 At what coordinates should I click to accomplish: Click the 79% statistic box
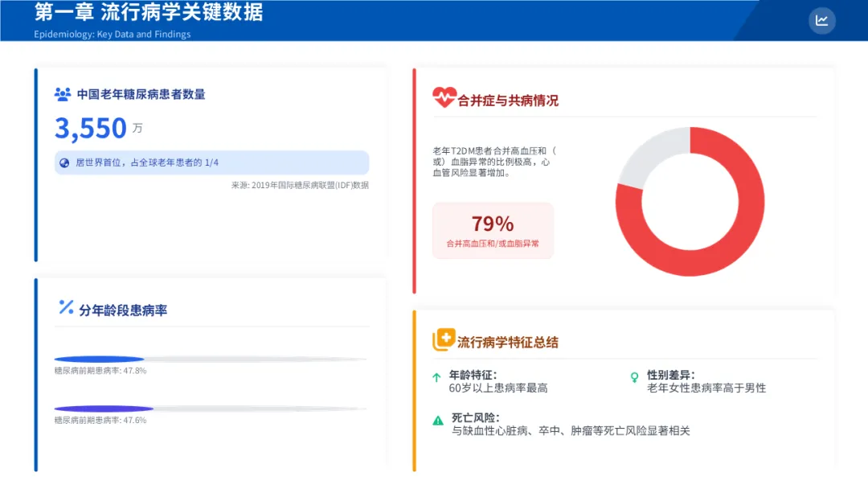(x=493, y=230)
